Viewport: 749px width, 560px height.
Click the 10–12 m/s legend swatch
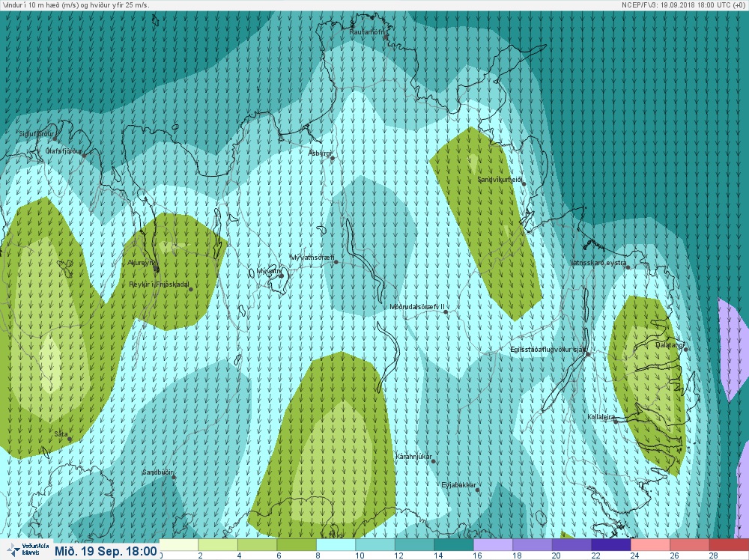[x=375, y=545]
